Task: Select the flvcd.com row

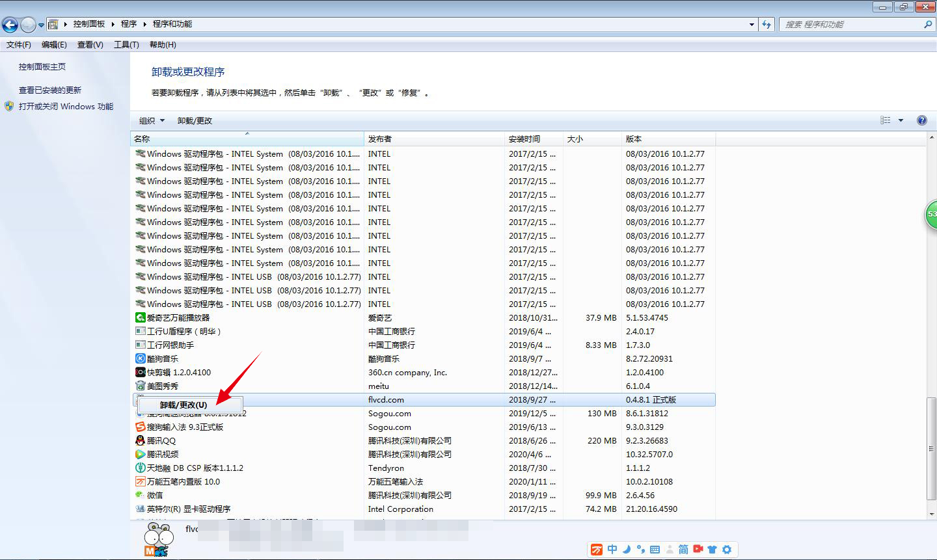Action: (x=424, y=400)
